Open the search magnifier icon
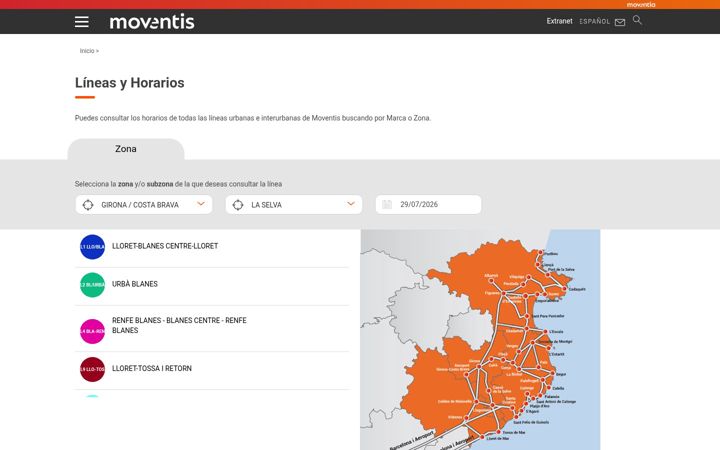The image size is (720, 450). click(637, 20)
